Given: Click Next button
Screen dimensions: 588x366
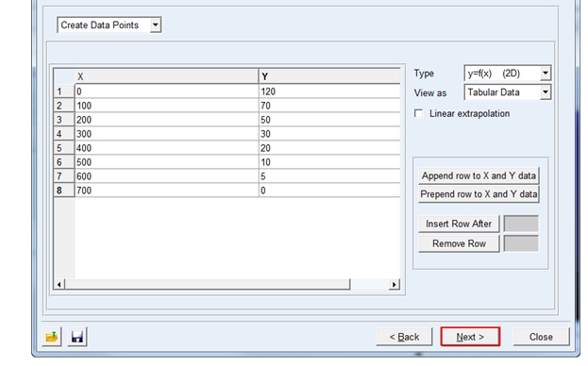Looking at the screenshot, I should (470, 337).
